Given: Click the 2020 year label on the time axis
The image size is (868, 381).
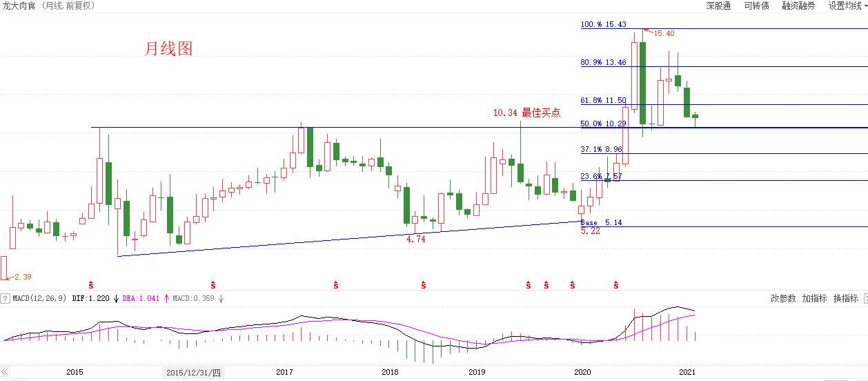Looking at the screenshot, I should 583,372.
